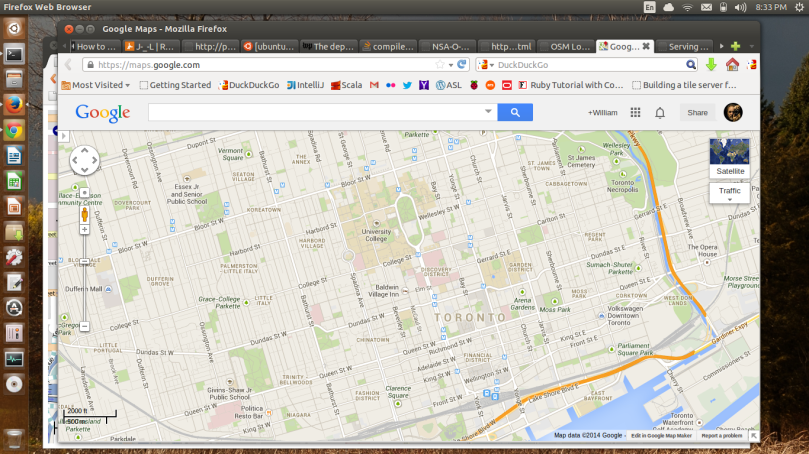Click the blue Google Maps search button

(x=515, y=112)
